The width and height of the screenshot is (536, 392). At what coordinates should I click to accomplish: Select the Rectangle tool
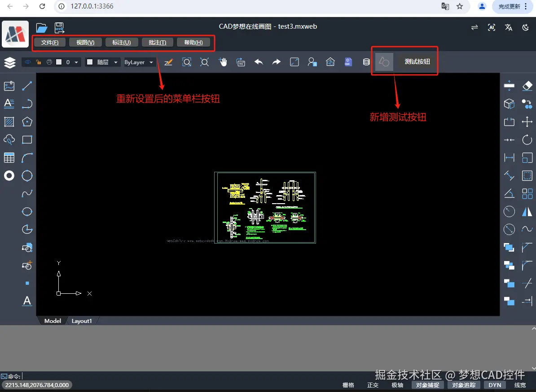27,139
